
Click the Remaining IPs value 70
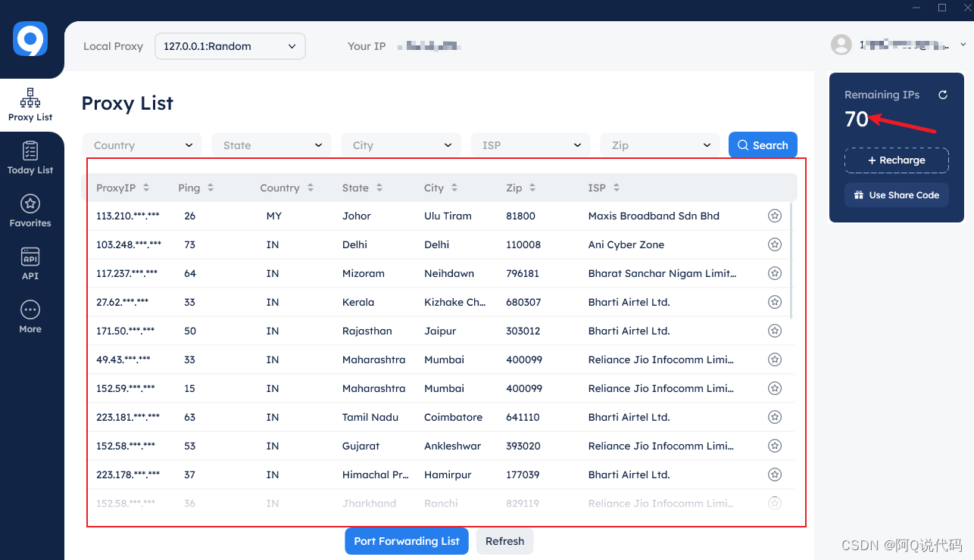click(x=857, y=119)
